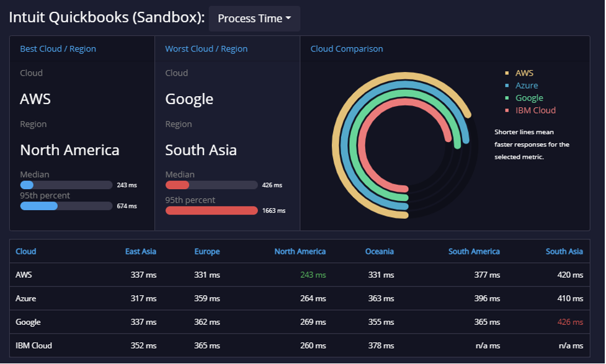Click AWS South Asia 420 ms cell
The image size is (606, 364).
tap(570, 275)
